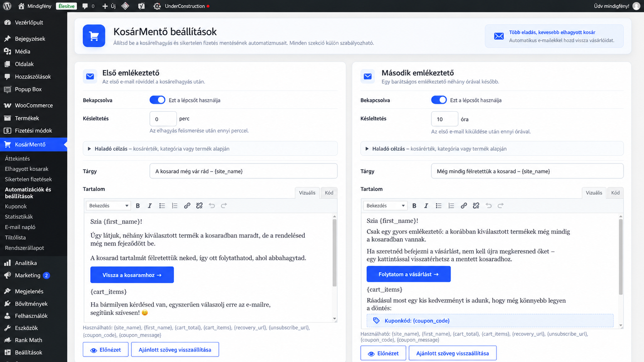Open Bekezdés format dropdown in first editor
644x362 pixels.
click(108, 206)
